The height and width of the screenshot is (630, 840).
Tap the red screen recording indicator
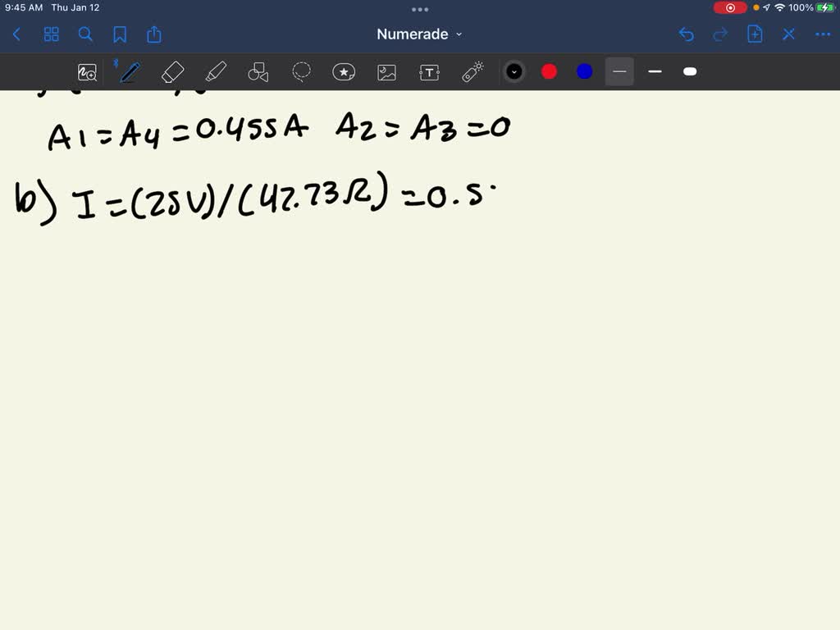[x=729, y=7]
